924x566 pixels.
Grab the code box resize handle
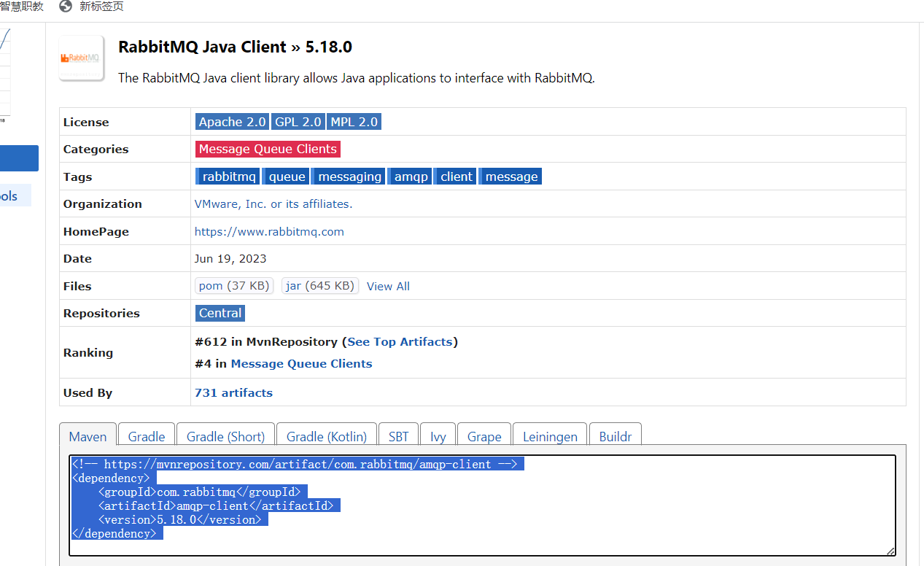pyautogui.click(x=890, y=551)
